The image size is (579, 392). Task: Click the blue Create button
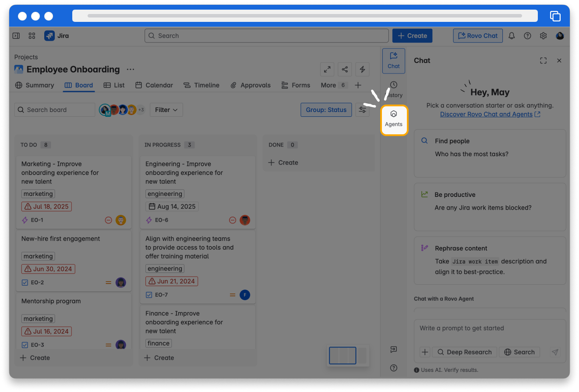coord(412,36)
